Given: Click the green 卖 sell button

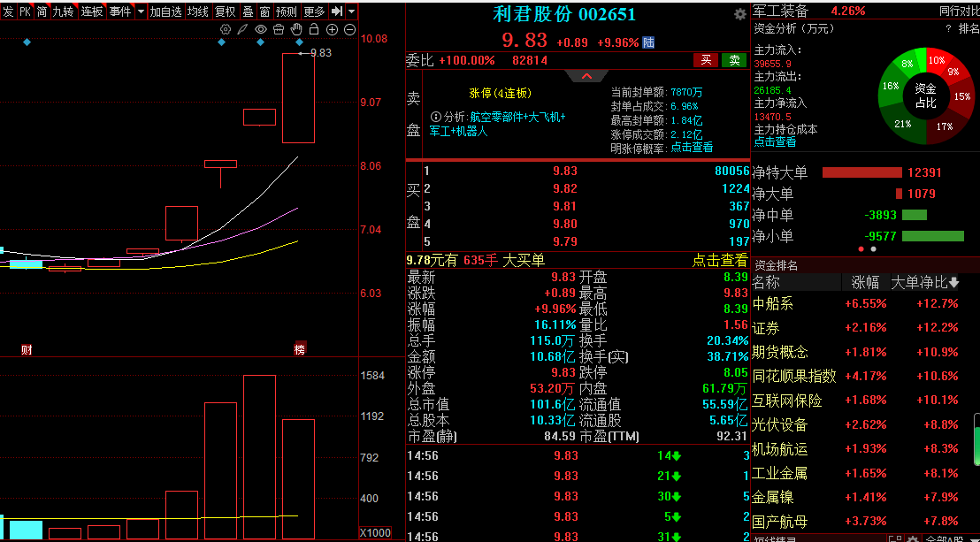Looking at the screenshot, I should 734,60.
